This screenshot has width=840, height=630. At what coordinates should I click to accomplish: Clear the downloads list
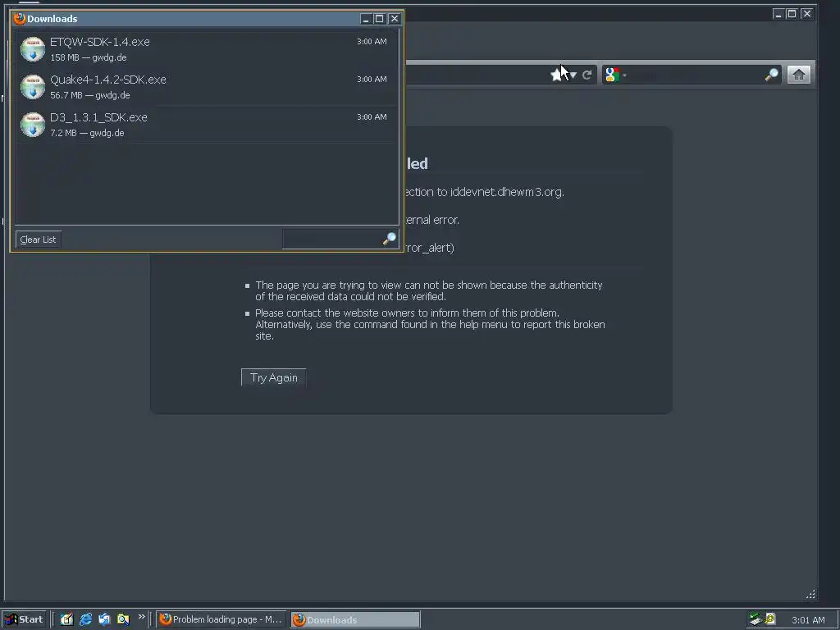[x=38, y=240]
